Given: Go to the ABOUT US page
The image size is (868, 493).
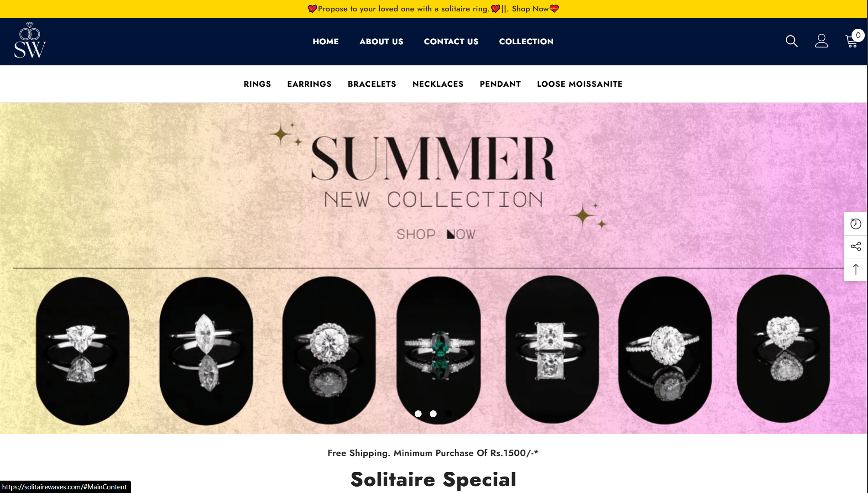Looking at the screenshot, I should click(x=381, y=42).
